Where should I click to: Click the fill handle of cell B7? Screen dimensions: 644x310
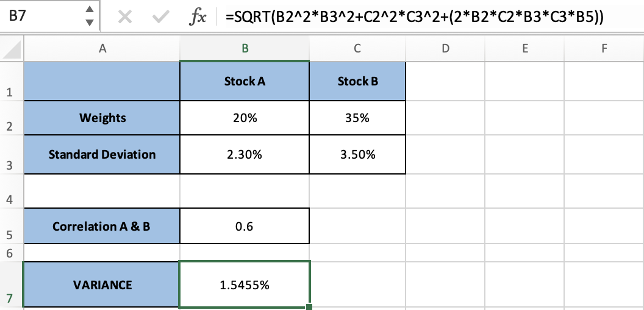[x=310, y=306]
